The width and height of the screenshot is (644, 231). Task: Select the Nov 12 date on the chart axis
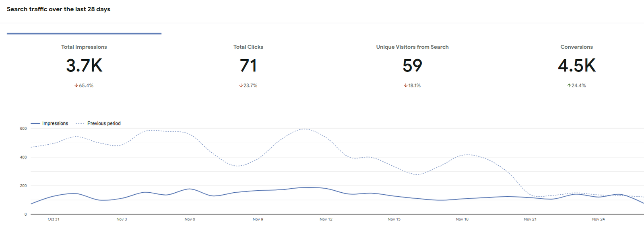tap(326, 219)
